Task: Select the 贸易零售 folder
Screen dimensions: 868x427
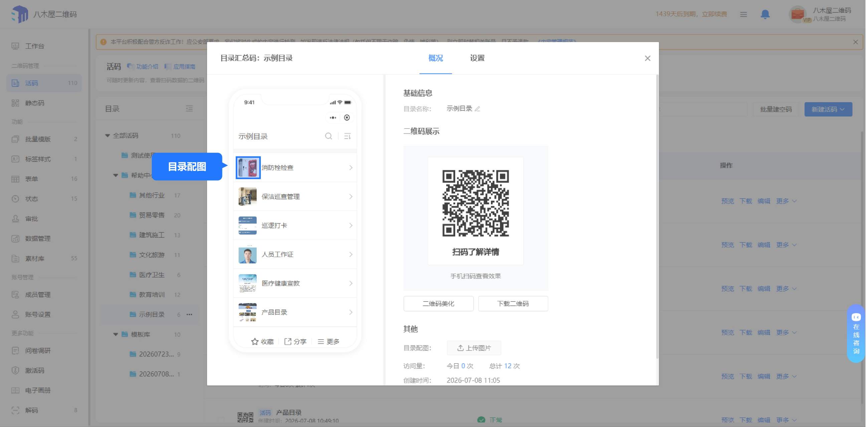Action: click(x=152, y=215)
